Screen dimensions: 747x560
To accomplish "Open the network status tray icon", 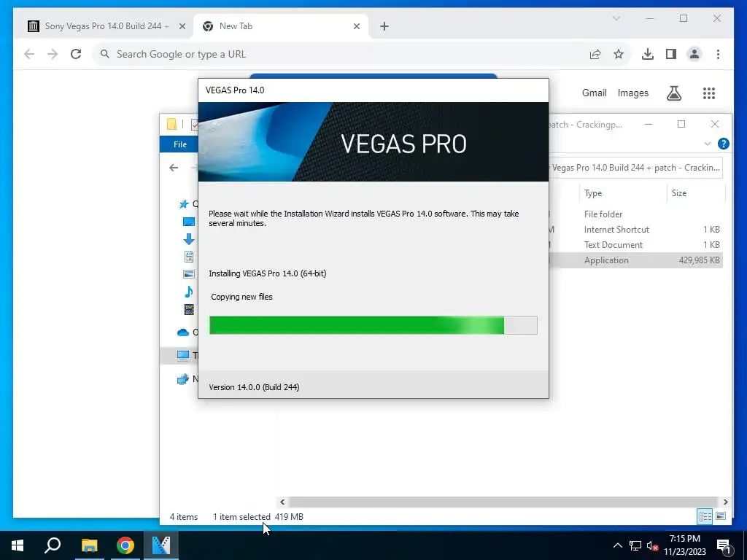I will click(x=635, y=545).
